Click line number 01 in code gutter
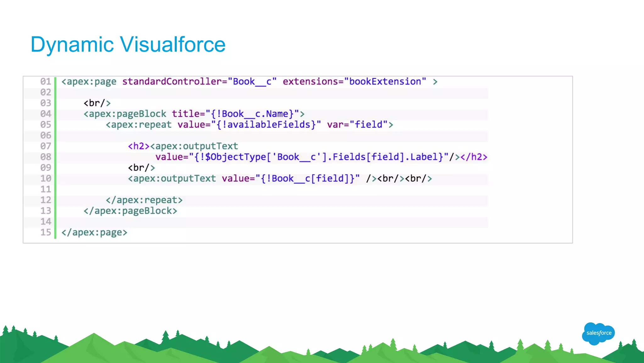 46,82
